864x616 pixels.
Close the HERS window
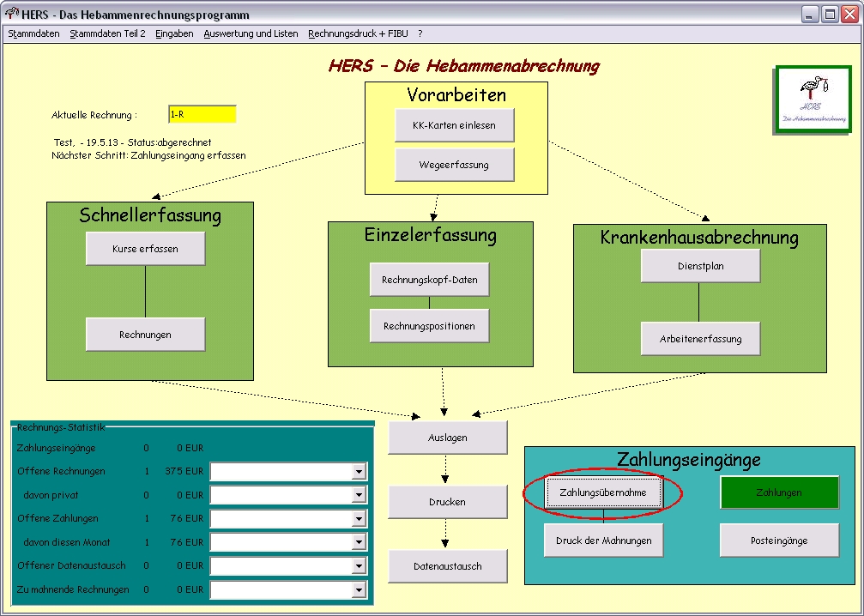click(849, 15)
